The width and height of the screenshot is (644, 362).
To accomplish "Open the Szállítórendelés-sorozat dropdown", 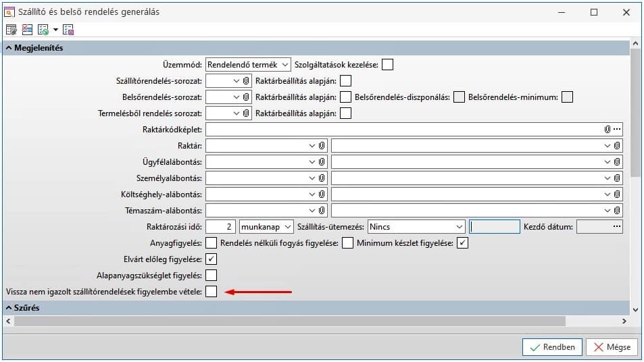I will click(236, 81).
